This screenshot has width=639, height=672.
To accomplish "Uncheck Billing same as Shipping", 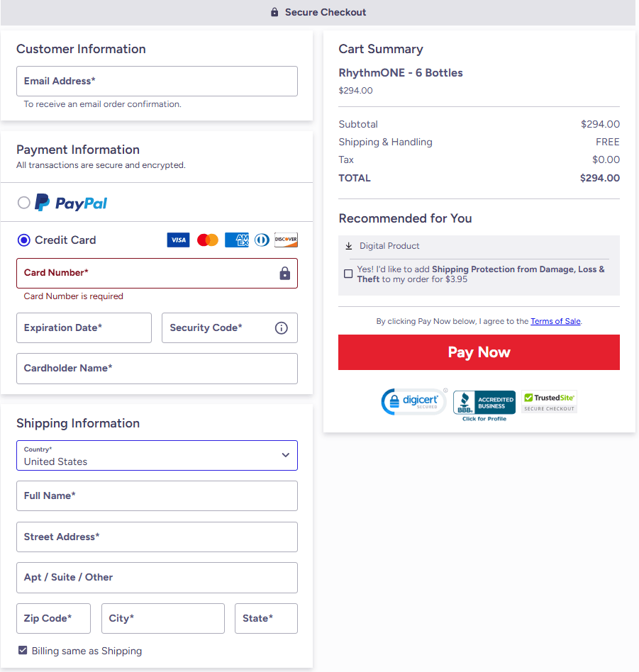I will (22, 650).
